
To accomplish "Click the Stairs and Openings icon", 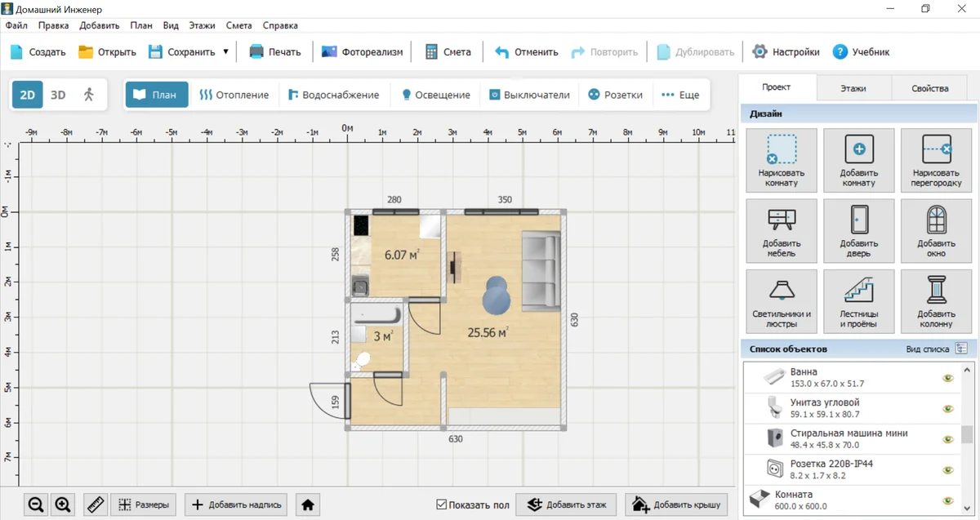I will [858, 301].
